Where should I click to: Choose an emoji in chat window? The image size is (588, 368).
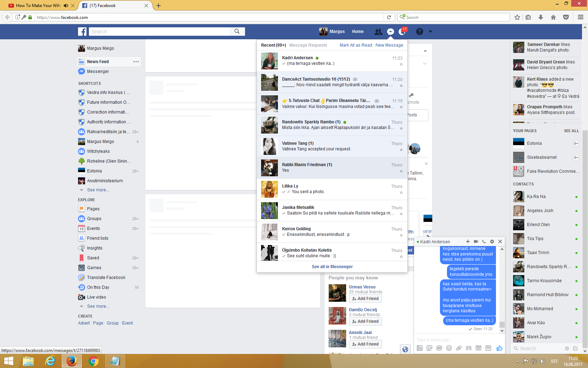tap(449, 348)
